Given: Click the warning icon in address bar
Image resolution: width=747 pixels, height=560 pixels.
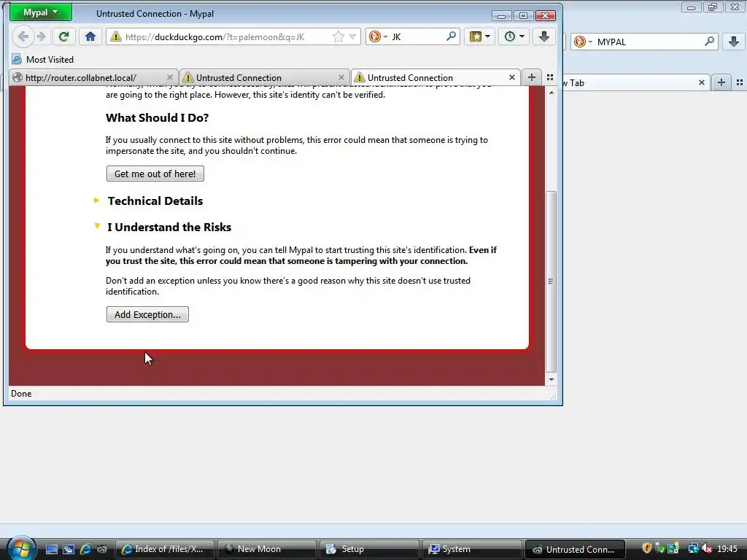Looking at the screenshot, I should pos(116,36).
